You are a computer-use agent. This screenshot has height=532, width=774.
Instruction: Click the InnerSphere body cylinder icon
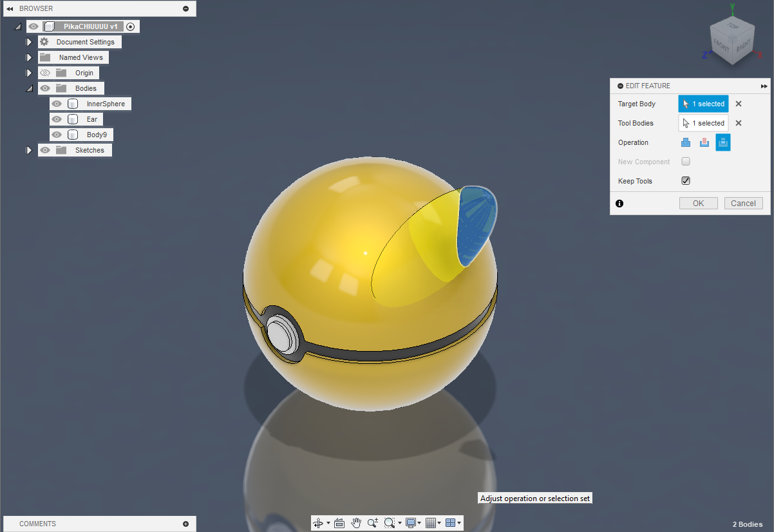pos(73,104)
